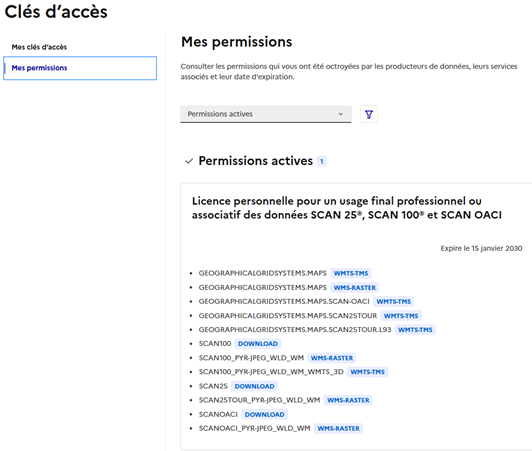This screenshot has width=532, height=451.
Task: Click the GEOGRAPHICALGRIDSYSTEMS.MAPS.SCAN25TOUR.L93 text
Action: click(x=295, y=330)
